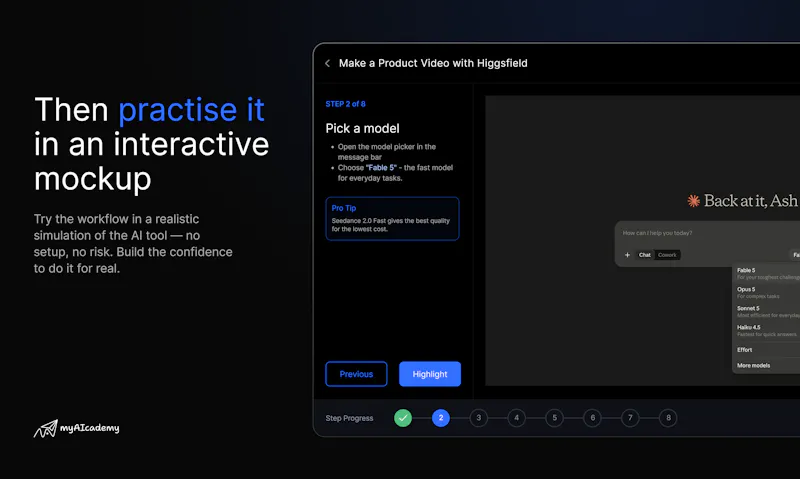The width and height of the screenshot is (800, 479).
Task: Click the Previous button
Action: point(356,374)
